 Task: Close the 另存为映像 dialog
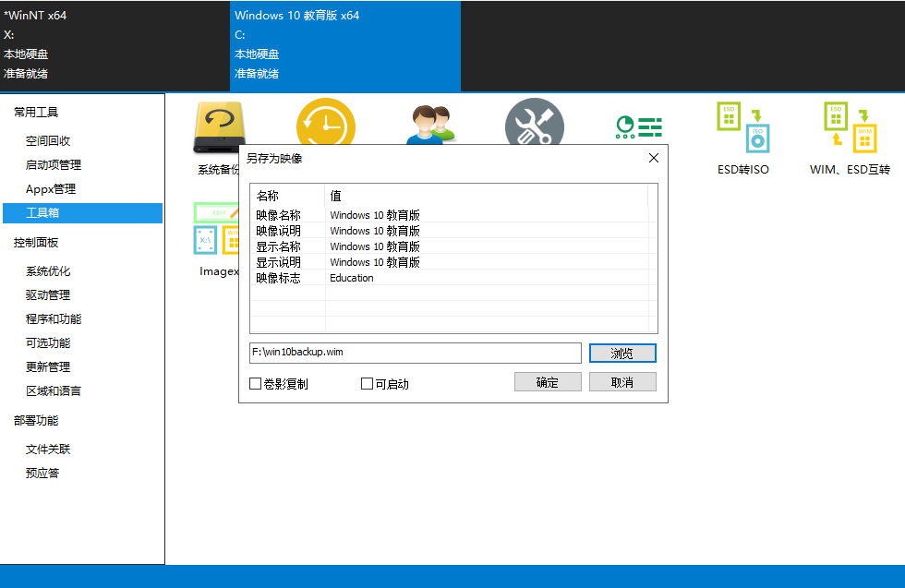coord(654,158)
